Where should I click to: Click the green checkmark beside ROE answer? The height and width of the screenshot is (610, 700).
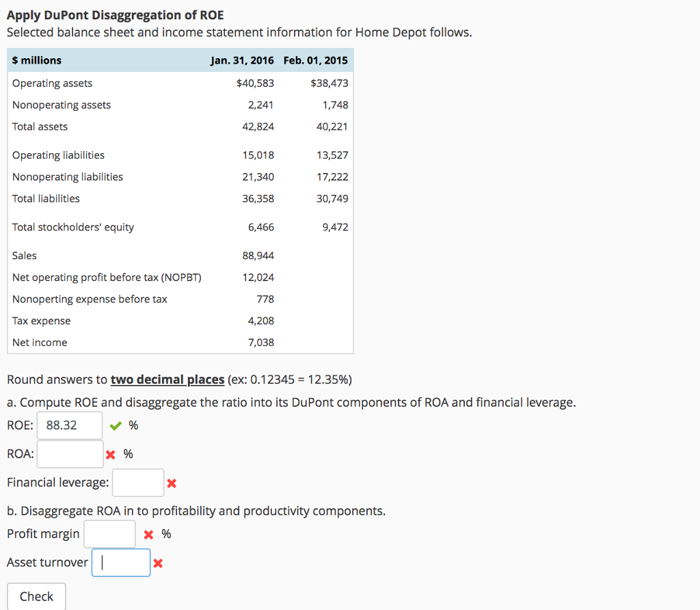tap(115, 425)
